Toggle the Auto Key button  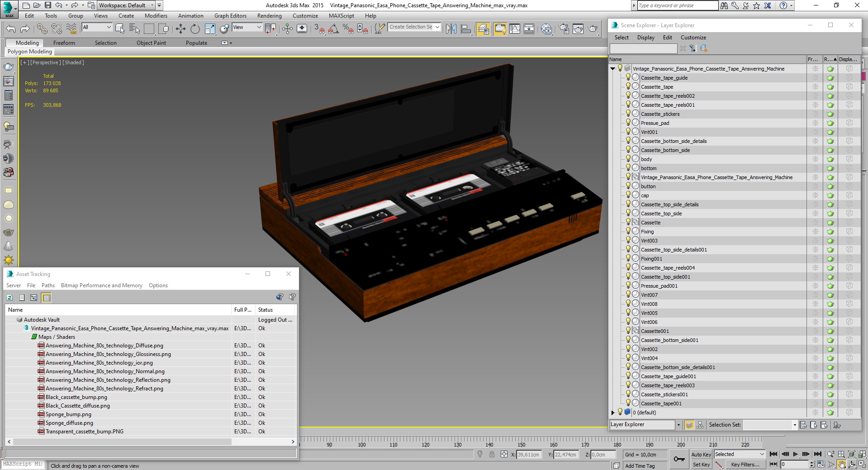(701, 455)
